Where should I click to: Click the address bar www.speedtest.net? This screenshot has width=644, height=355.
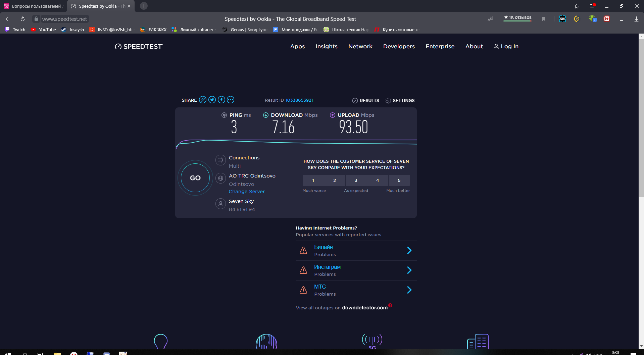64,19
